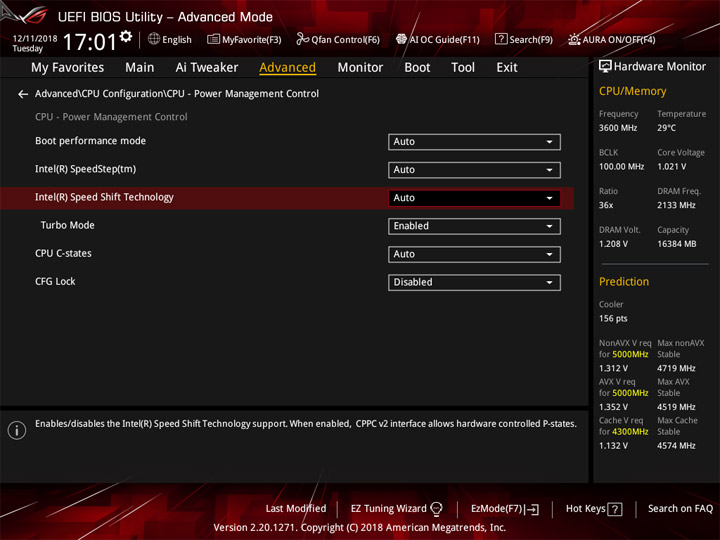Go back using the left arrow
The width and height of the screenshot is (720, 540).
point(23,94)
